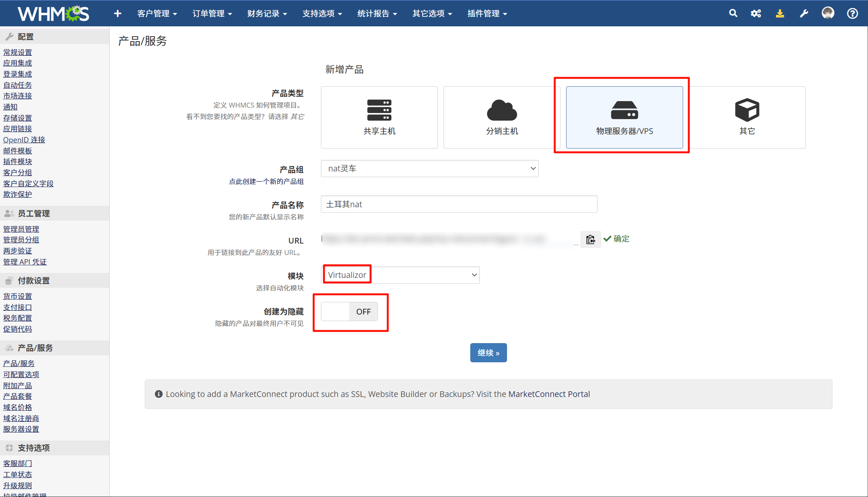Select the 共享主机 product type card
This screenshot has height=497, width=868.
tap(379, 117)
